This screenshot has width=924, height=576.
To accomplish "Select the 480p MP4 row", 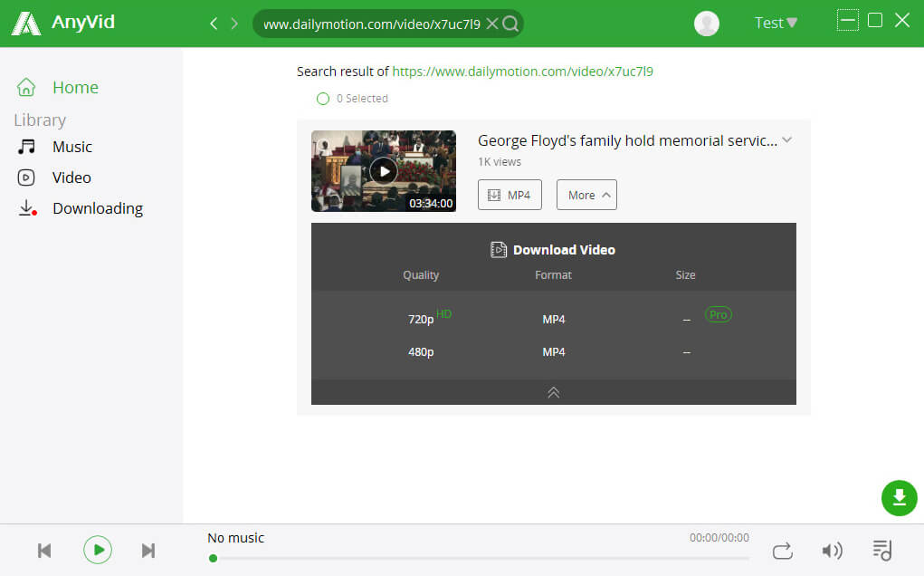I will tap(553, 352).
